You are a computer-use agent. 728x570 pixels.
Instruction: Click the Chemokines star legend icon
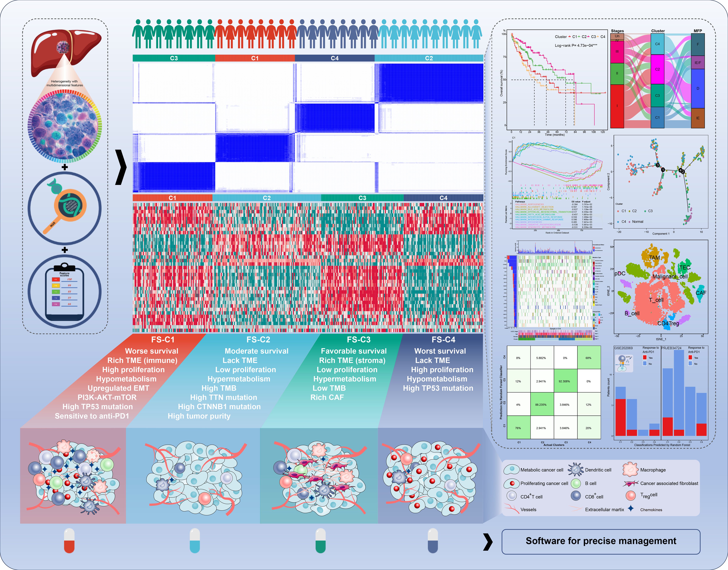pos(631,509)
